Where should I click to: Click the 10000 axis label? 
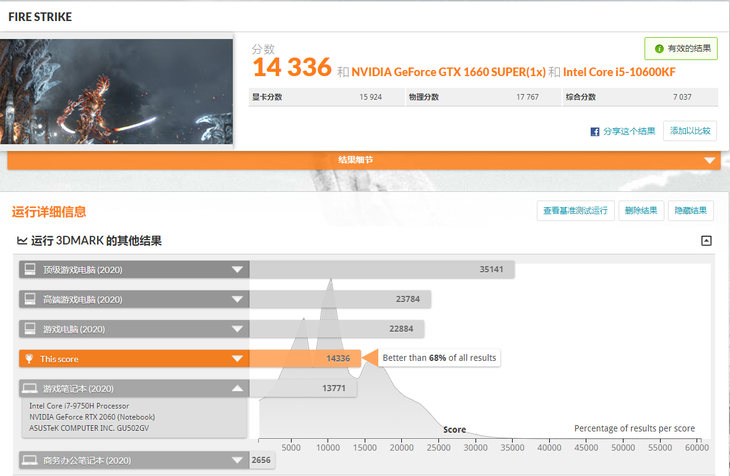click(x=328, y=448)
